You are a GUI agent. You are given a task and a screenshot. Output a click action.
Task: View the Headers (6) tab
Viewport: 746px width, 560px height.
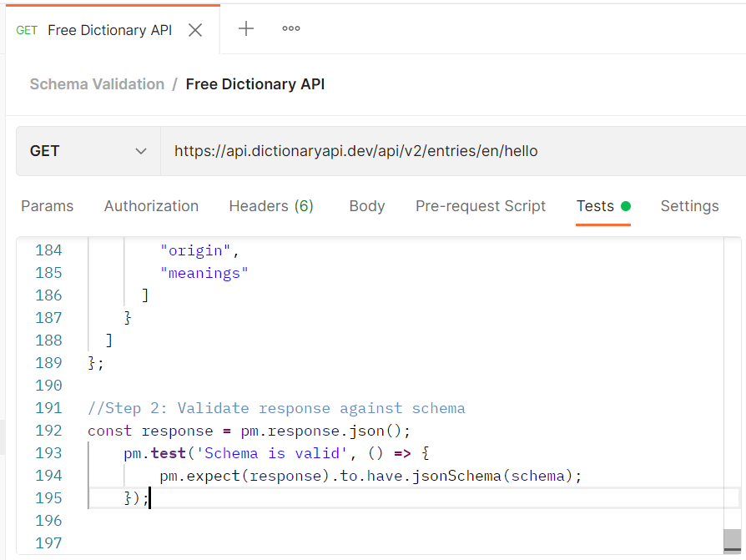coord(270,206)
